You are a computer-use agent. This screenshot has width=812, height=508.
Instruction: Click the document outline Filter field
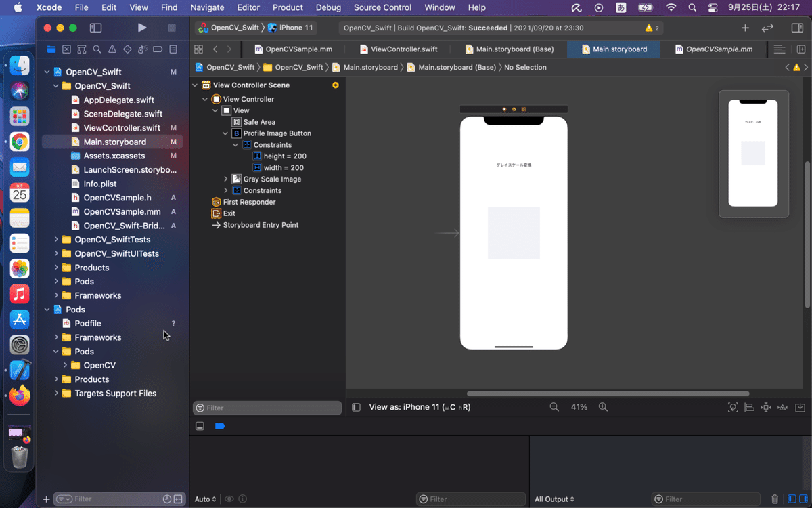[x=267, y=408]
